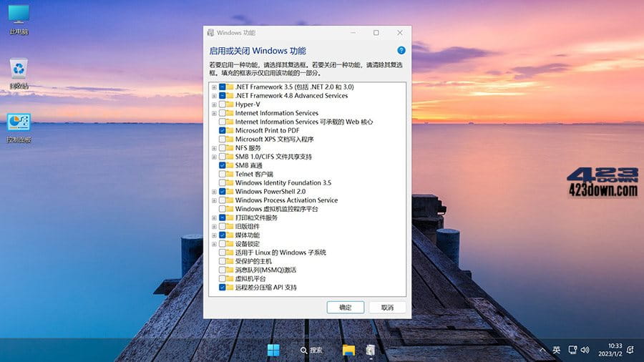Click the blue help question mark icon
This screenshot has width=644, height=362.
click(401, 51)
